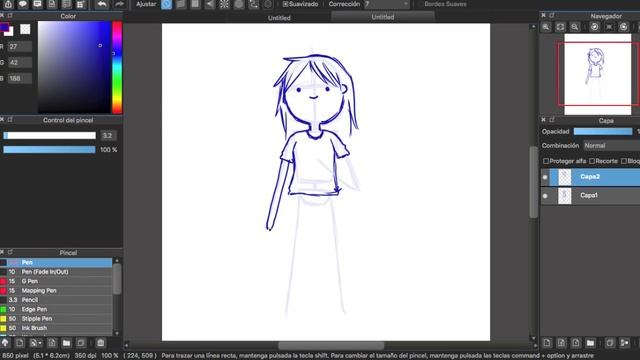
Task: Select the highlighted snap-off button next to Ajustar
Action: point(167,4)
